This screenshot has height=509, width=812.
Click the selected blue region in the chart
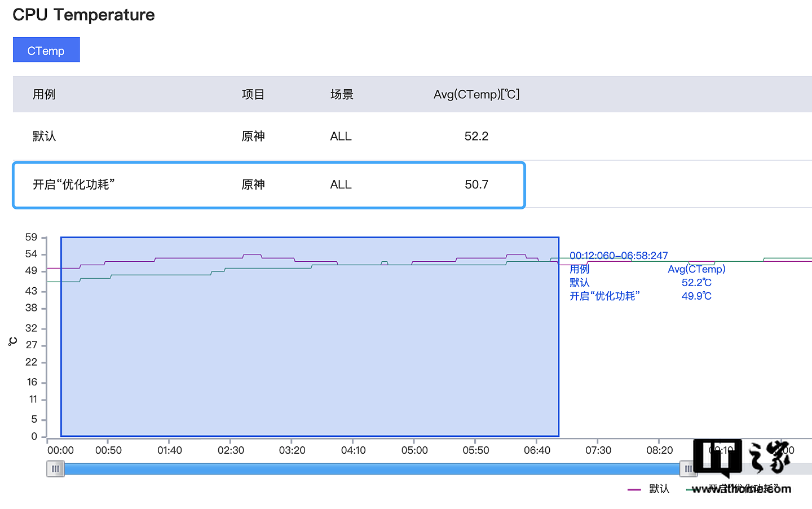coord(310,337)
